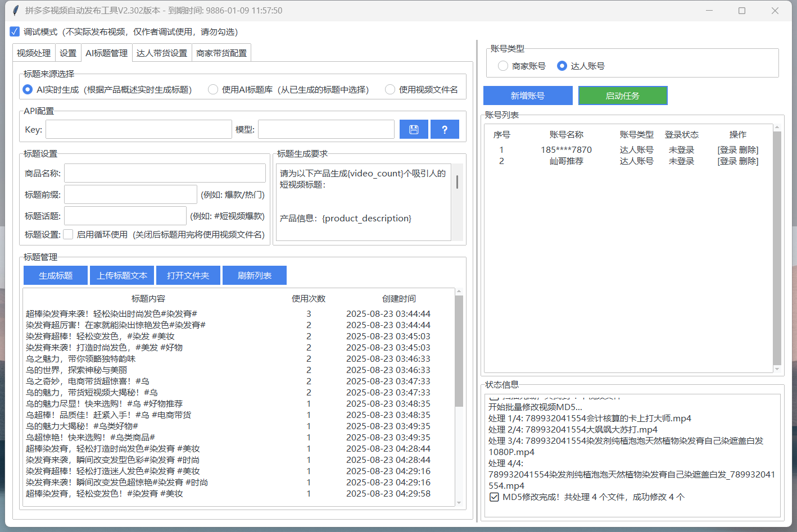Screen dimensions: 797x532
Task: Click the 使用次数 column header
Action: [309, 299]
